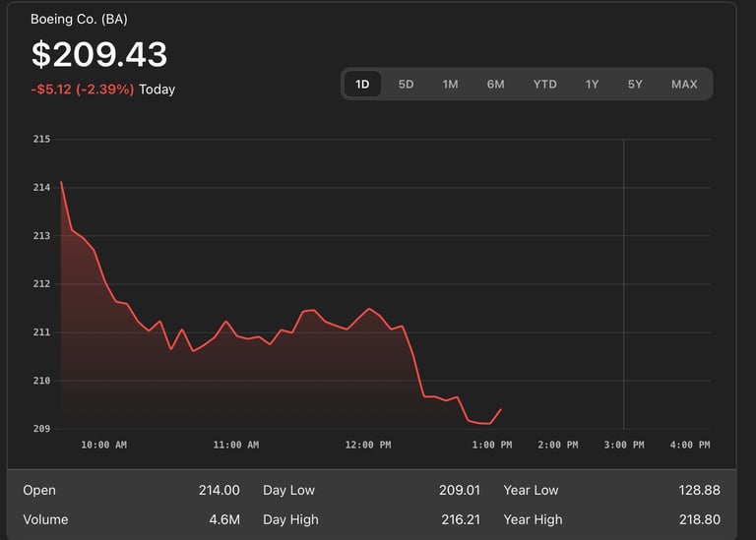Click the 1:00 PM time axis label
The image size is (756, 540).
pyautogui.click(x=492, y=446)
